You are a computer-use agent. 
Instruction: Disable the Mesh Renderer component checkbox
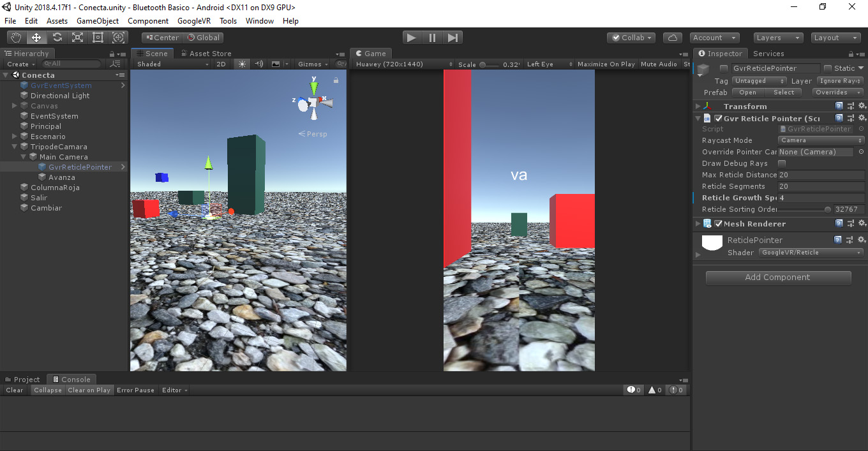[x=718, y=224]
